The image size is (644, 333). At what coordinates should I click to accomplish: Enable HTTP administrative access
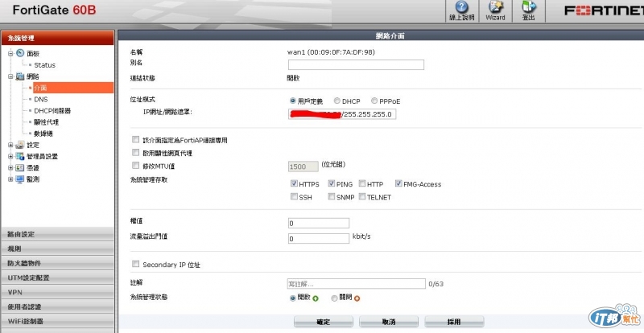tap(361, 183)
